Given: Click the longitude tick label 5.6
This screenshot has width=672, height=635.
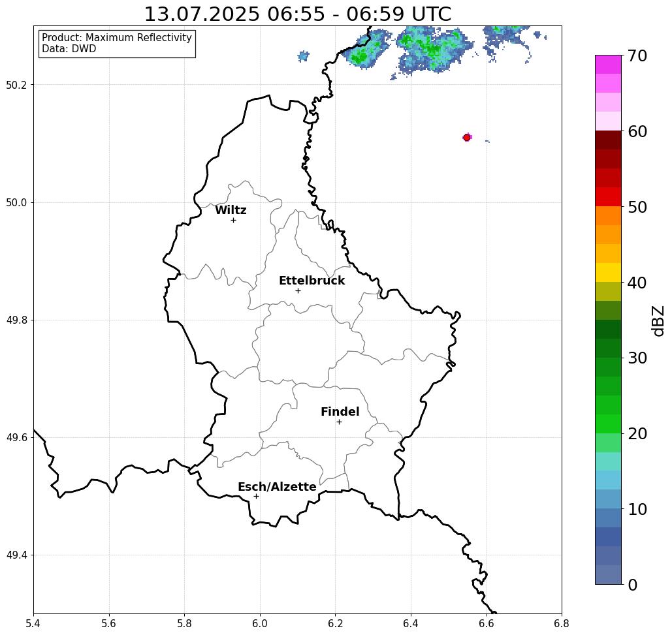Looking at the screenshot, I should [x=109, y=623].
